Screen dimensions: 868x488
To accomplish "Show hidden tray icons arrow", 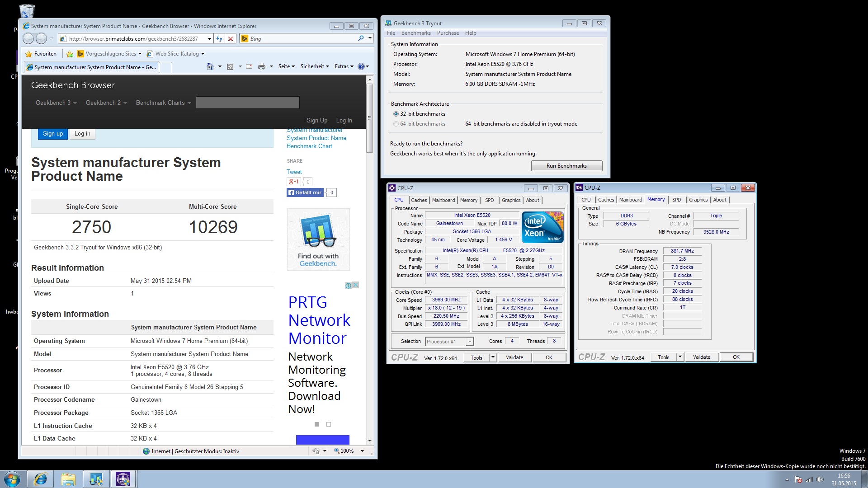I will tap(787, 479).
